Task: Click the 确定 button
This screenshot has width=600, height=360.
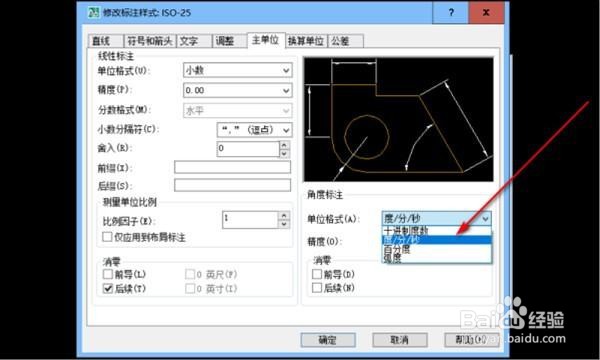Action: click(328, 340)
